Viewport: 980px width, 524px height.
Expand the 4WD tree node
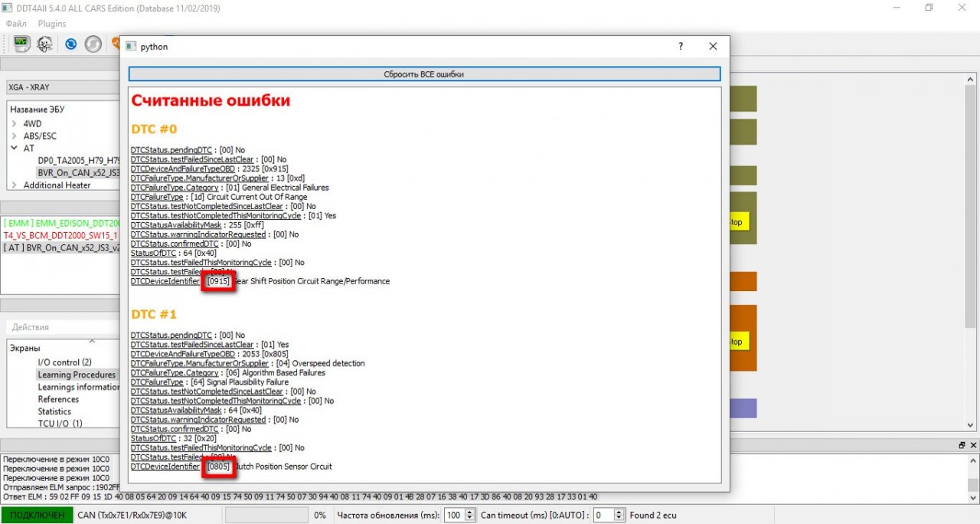point(14,123)
